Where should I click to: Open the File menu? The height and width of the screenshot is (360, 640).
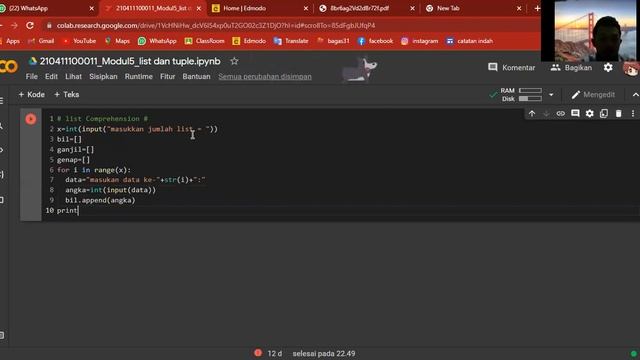pos(31,76)
